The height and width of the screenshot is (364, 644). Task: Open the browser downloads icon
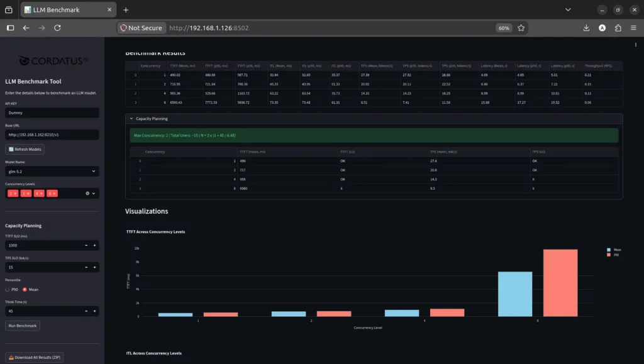586,28
